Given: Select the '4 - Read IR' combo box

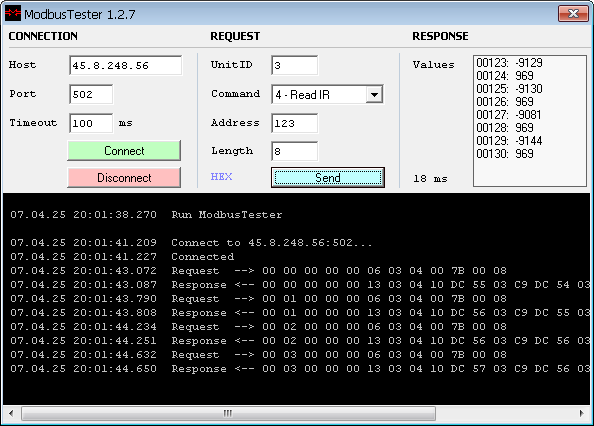Looking at the screenshot, I should (327, 94).
